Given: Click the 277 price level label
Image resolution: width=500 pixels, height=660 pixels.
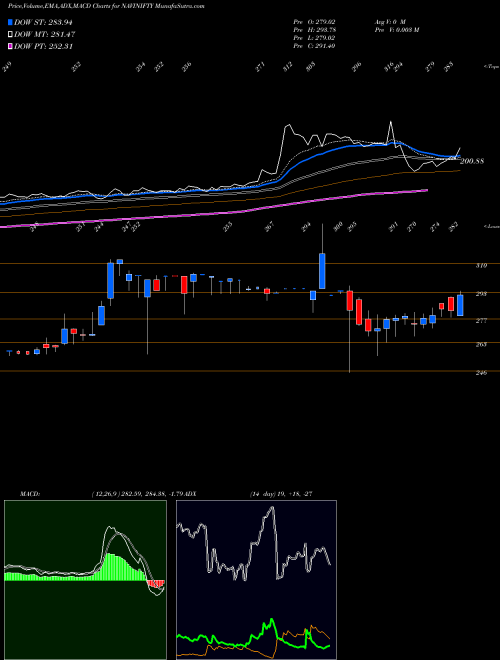Looking at the screenshot, I should pyautogui.click(x=481, y=321).
